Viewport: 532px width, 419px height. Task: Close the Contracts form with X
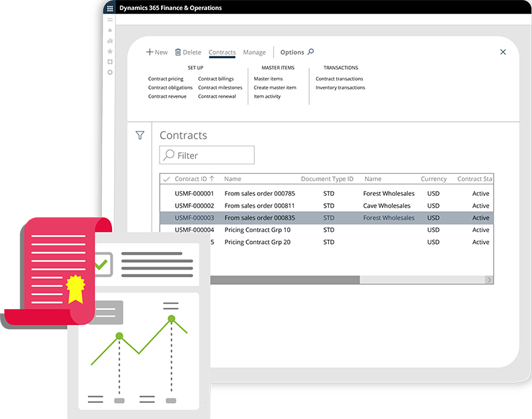(503, 52)
